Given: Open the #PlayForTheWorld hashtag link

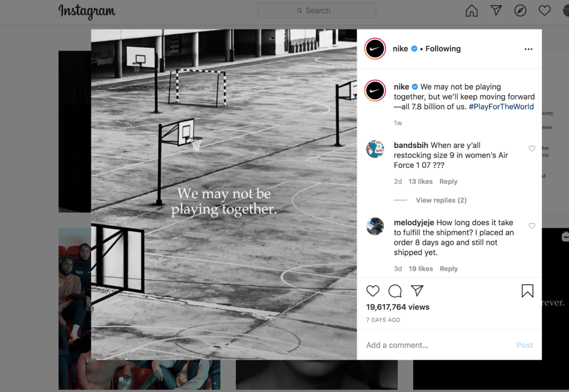Looking at the screenshot, I should (x=501, y=107).
